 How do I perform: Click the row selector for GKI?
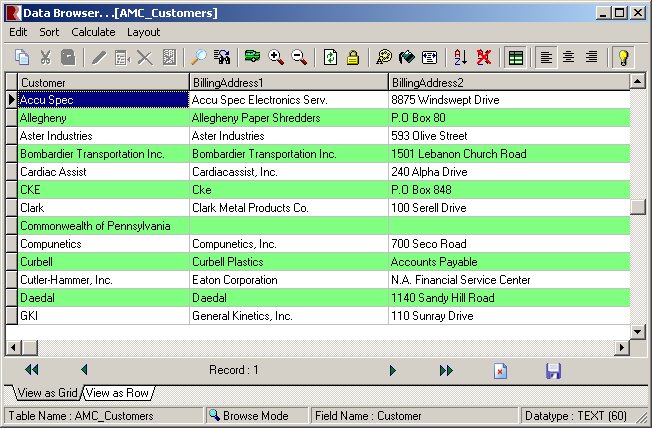coord(12,316)
